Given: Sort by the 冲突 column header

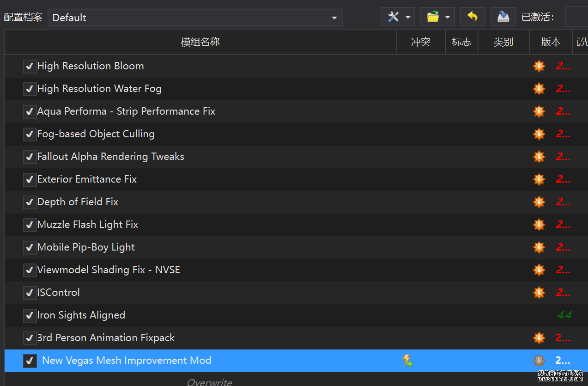Looking at the screenshot, I should tap(421, 42).
